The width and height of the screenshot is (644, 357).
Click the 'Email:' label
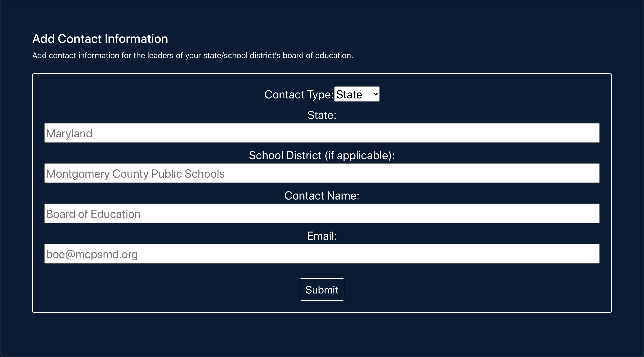click(x=322, y=236)
